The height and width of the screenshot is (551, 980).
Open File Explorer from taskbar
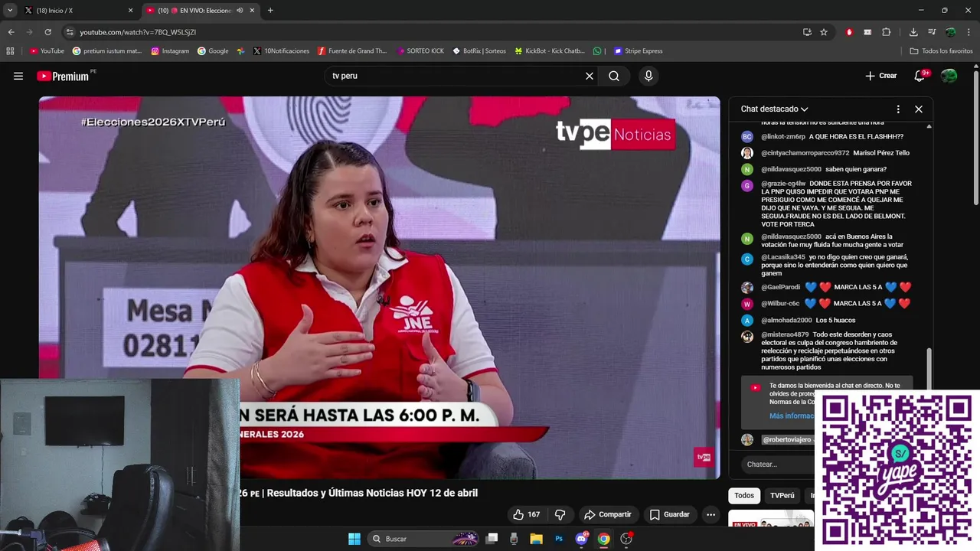536,539
